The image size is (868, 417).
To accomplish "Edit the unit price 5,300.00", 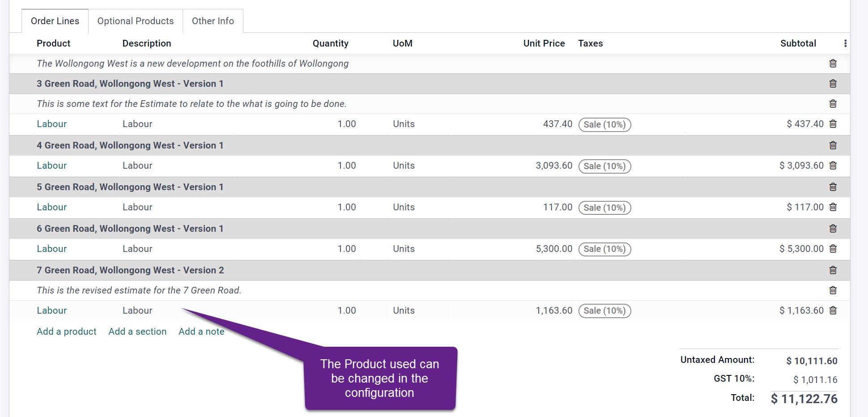I will (x=554, y=249).
